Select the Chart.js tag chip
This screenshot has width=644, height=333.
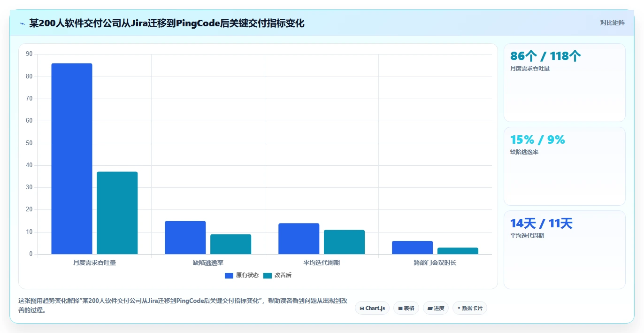click(x=372, y=308)
